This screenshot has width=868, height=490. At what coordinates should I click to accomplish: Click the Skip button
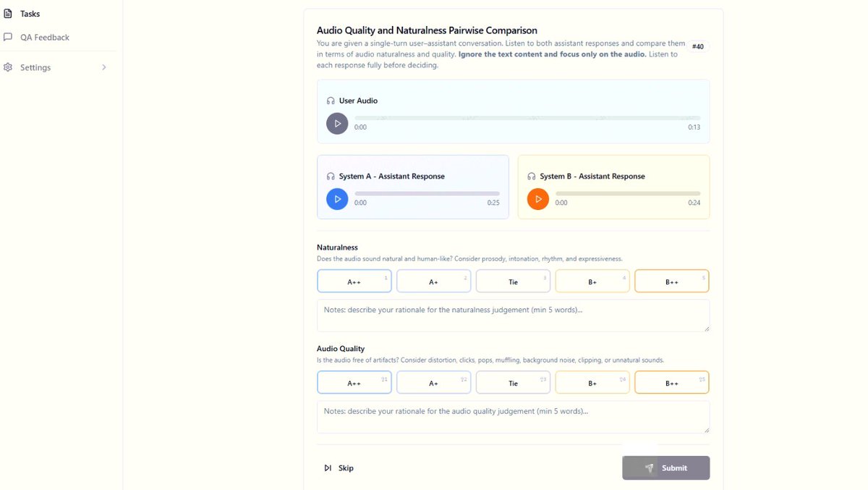(x=339, y=468)
